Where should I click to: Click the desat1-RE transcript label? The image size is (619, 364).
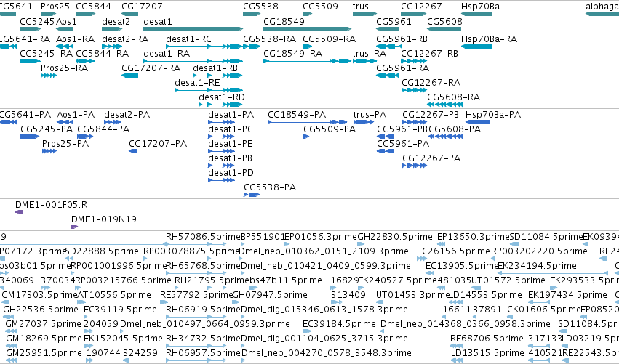click(x=197, y=82)
